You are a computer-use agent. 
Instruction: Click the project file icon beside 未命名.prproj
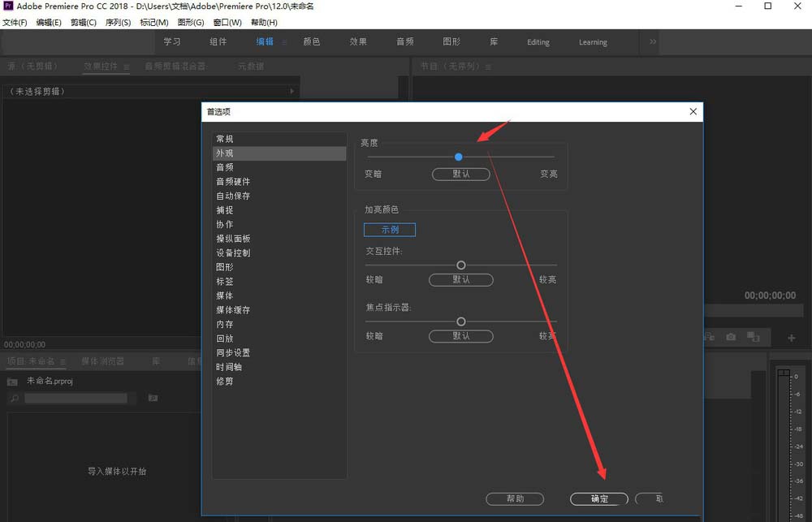pyautogui.click(x=12, y=382)
